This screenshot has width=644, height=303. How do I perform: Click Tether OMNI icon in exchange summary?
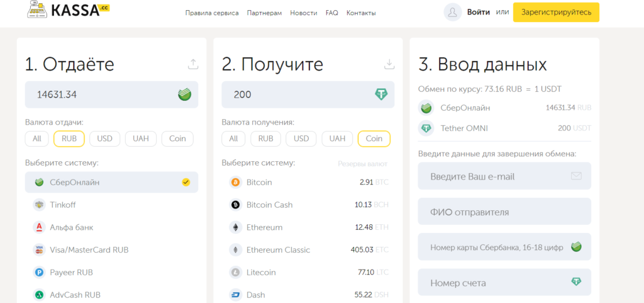point(426,129)
